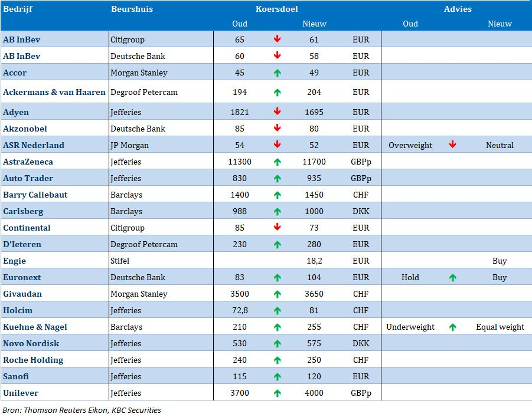Select the red down arrow in the Continental row
The height and width of the screenshot is (417, 532).
coord(277,227)
